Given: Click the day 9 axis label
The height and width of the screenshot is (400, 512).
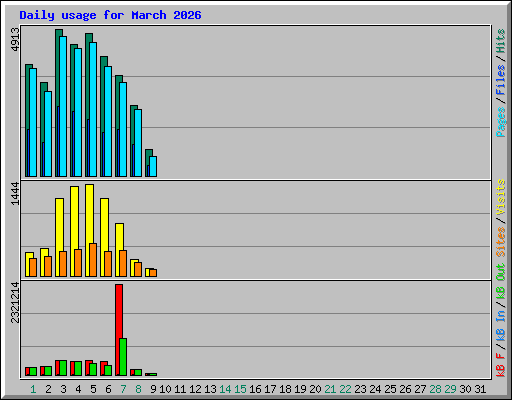Looking at the screenshot, I should [x=153, y=389].
